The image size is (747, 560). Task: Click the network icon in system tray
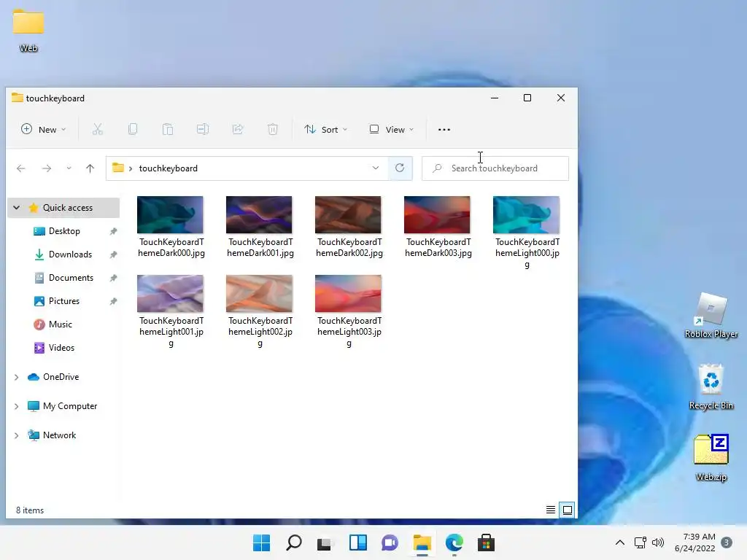coord(640,542)
